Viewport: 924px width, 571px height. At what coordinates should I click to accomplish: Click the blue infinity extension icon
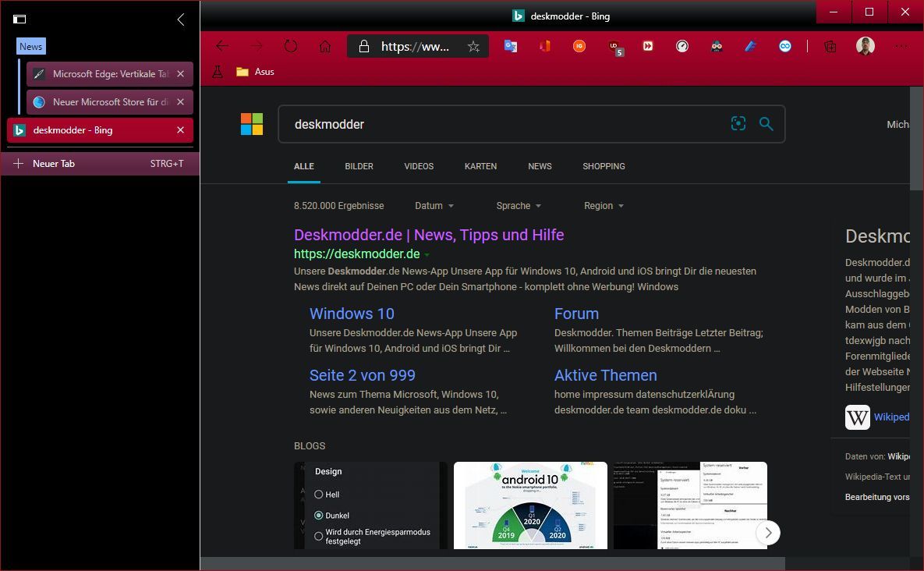[x=785, y=46]
